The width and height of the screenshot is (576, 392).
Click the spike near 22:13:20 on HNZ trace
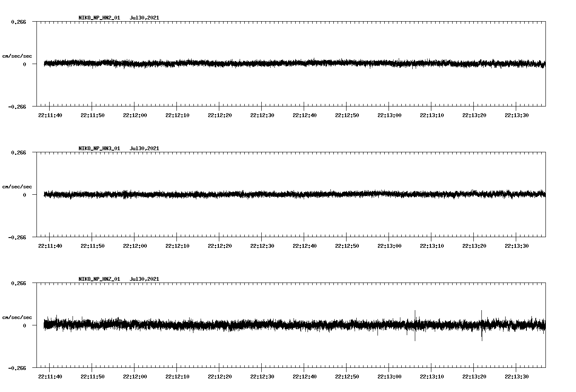pos(481,326)
